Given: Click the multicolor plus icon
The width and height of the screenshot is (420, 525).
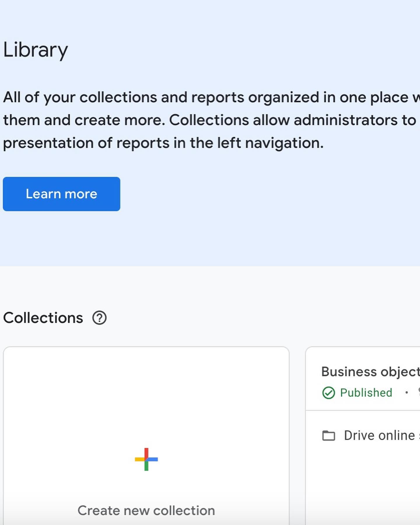Looking at the screenshot, I should [146, 459].
